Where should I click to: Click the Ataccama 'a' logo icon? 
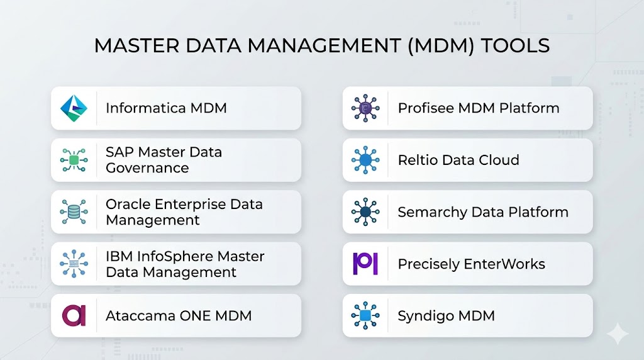[x=74, y=316]
